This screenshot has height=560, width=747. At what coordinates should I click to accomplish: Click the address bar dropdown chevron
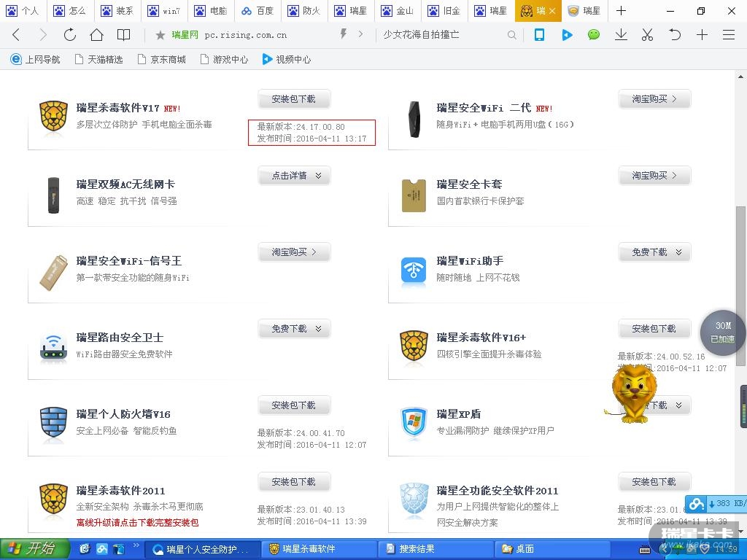click(360, 34)
